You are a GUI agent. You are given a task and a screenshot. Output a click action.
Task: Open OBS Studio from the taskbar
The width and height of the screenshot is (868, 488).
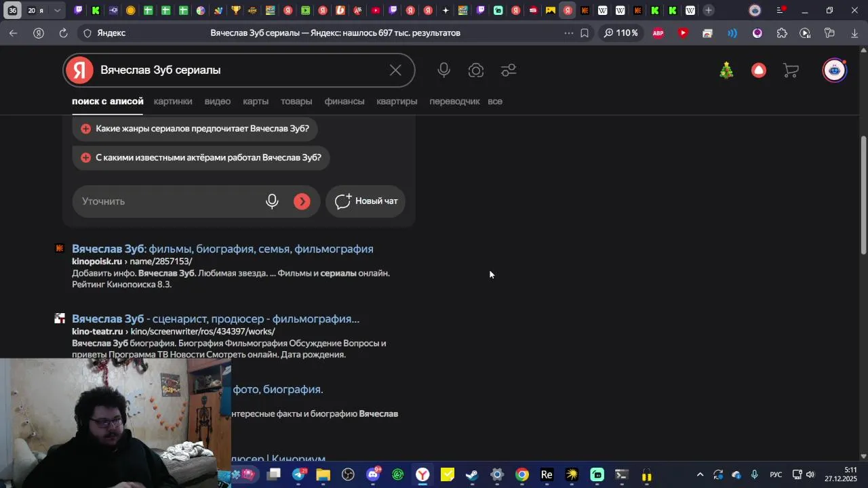[348, 474]
